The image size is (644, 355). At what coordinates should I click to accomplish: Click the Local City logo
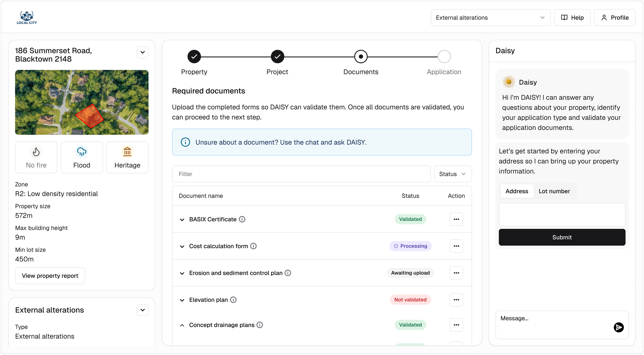click(27, 18)
